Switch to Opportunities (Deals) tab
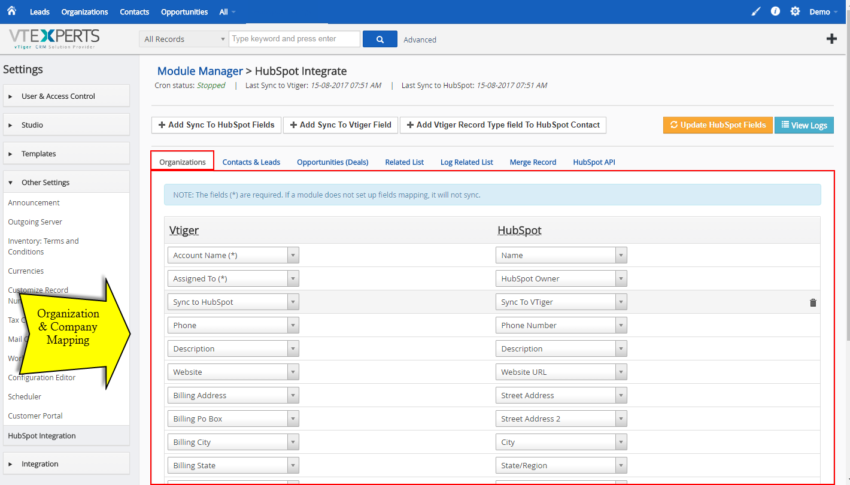Viewport: 850px width, 485px height. pyautogui.click(x=332, y=162)
